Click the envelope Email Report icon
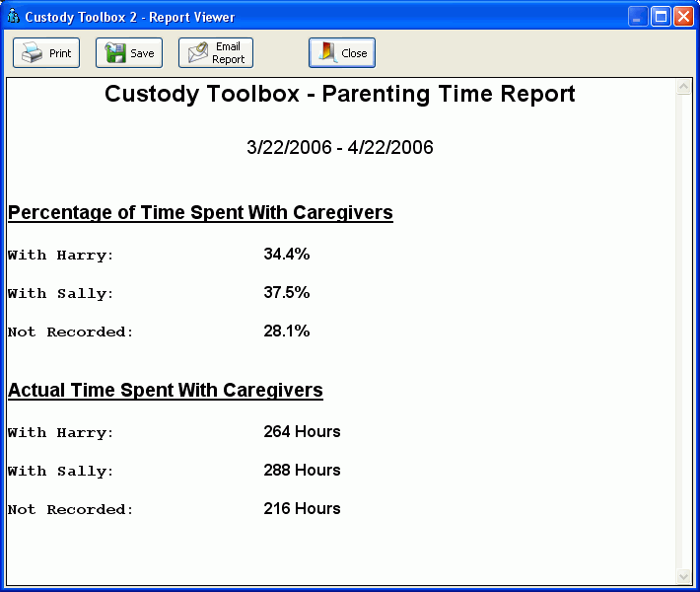This screenshot has height=592, width=700. coord(198,52)
